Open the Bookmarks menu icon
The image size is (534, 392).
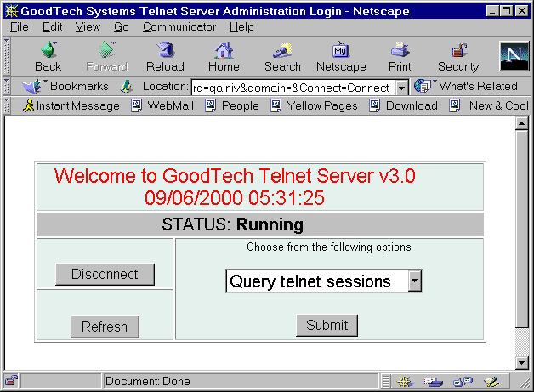coord(32,86)
